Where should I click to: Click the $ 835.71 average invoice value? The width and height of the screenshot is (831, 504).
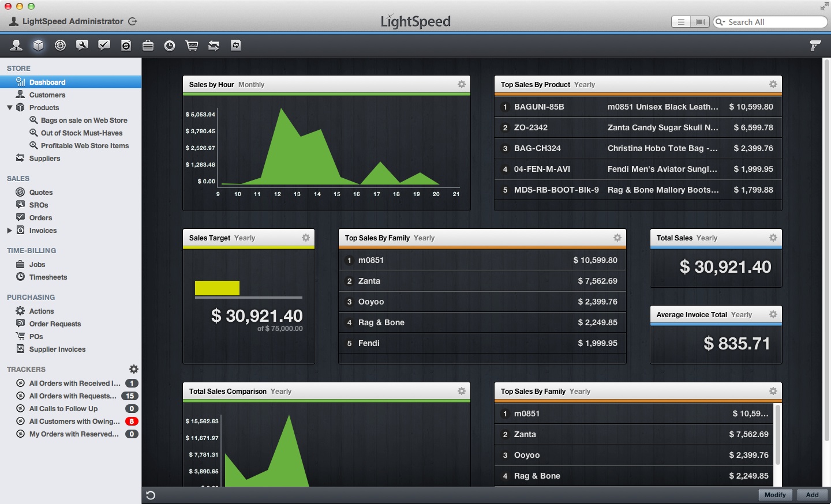tap(737, 344)
